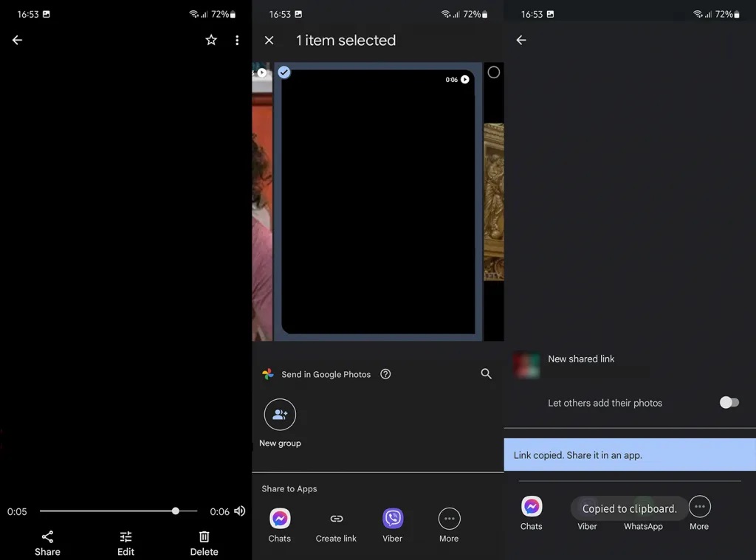Share via Messenger Chats in middle screen

tap(280, 525)
